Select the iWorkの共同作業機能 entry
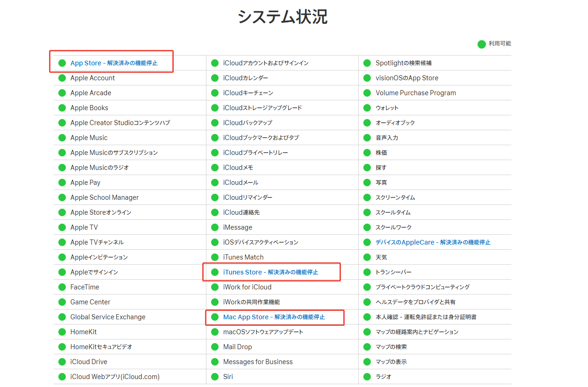Viewport: 588px width, 387px height. point(252,302)
